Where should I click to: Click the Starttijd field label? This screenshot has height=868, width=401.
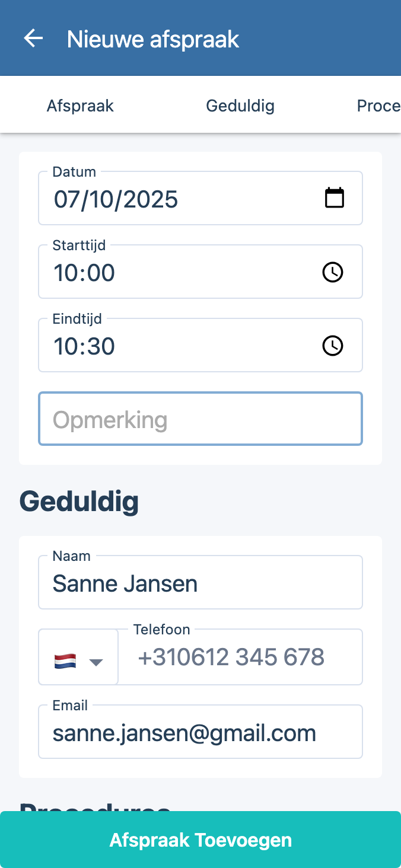79,245
